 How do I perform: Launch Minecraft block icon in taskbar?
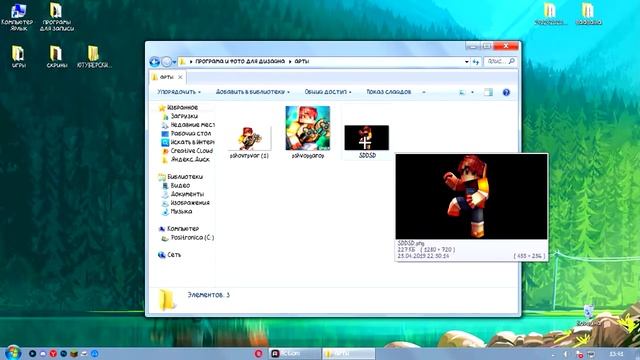(x=74, y=353)
